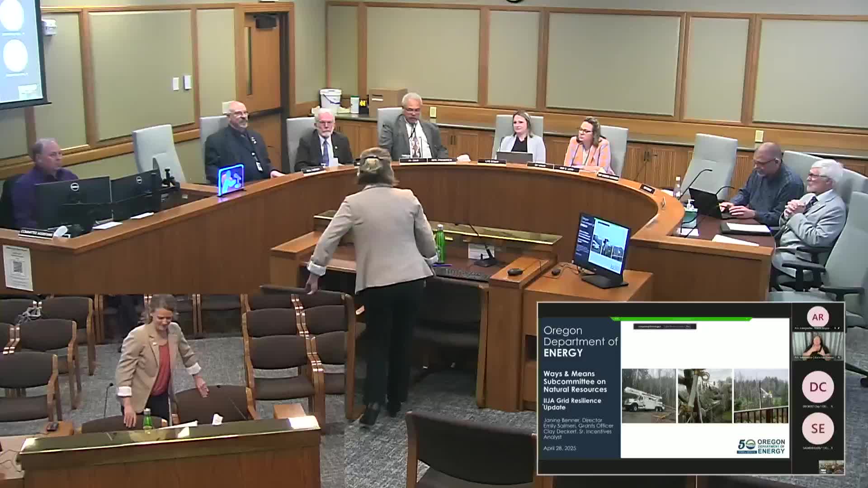Click the Oregon Department of Energy logo

[761, 446]
